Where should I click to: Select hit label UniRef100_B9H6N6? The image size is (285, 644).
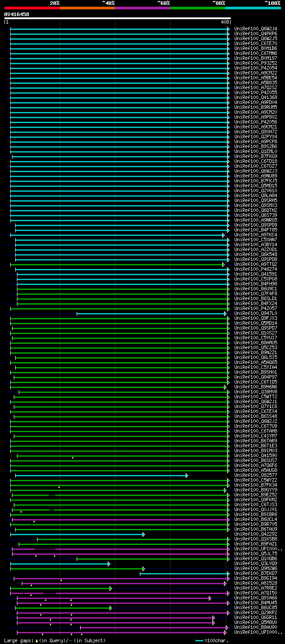click(256, 387)
